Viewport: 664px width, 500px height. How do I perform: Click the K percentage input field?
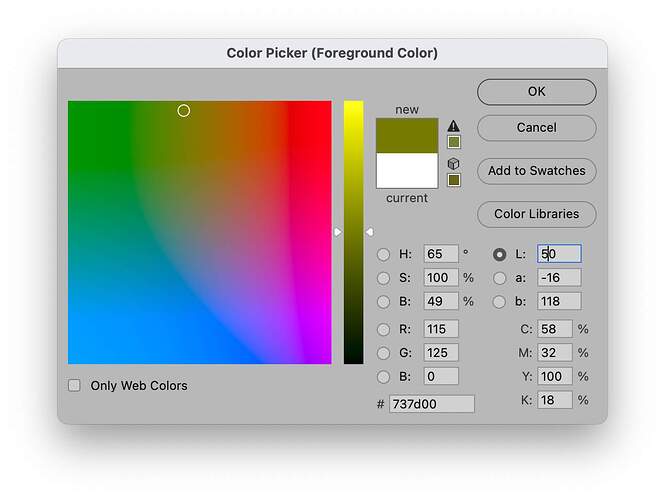[555, 400]
